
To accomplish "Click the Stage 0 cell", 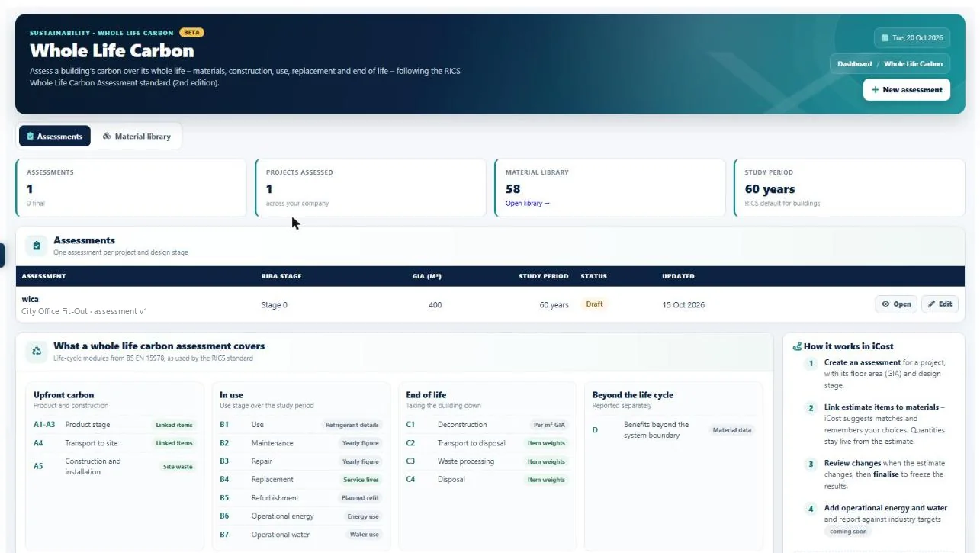I will pos(275,305).
